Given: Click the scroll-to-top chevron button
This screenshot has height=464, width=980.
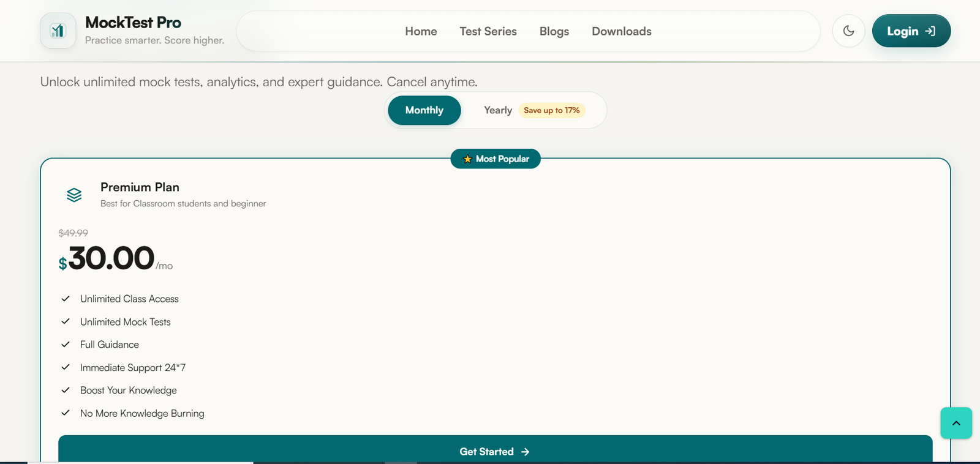Looking at the screenshot, I should (x=956, y=423).
